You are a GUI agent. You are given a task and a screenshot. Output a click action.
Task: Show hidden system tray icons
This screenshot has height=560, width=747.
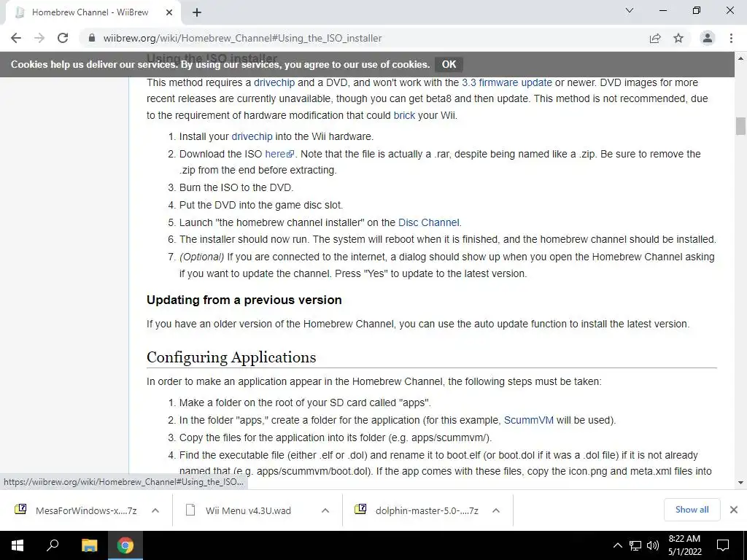617,545
